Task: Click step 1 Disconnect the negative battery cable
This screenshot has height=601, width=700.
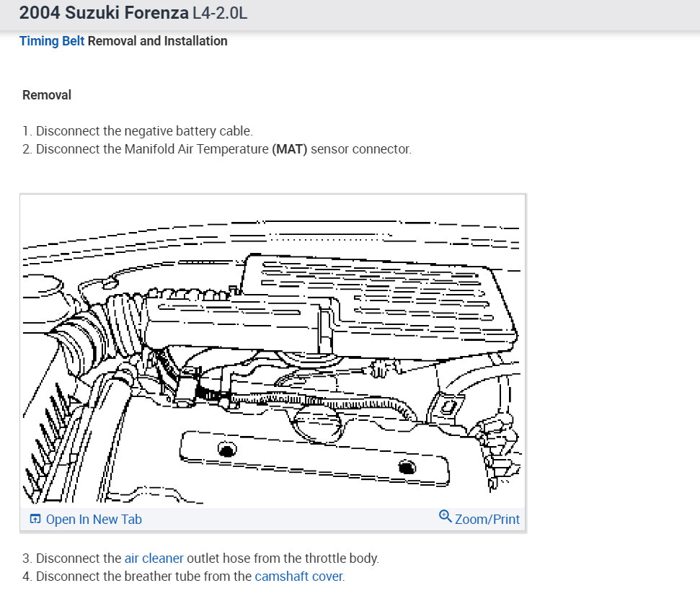Action: (138, 130)
